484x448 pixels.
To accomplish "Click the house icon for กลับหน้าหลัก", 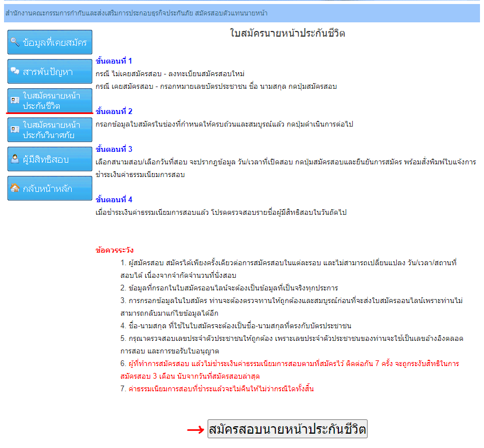I will click(15, 188).
